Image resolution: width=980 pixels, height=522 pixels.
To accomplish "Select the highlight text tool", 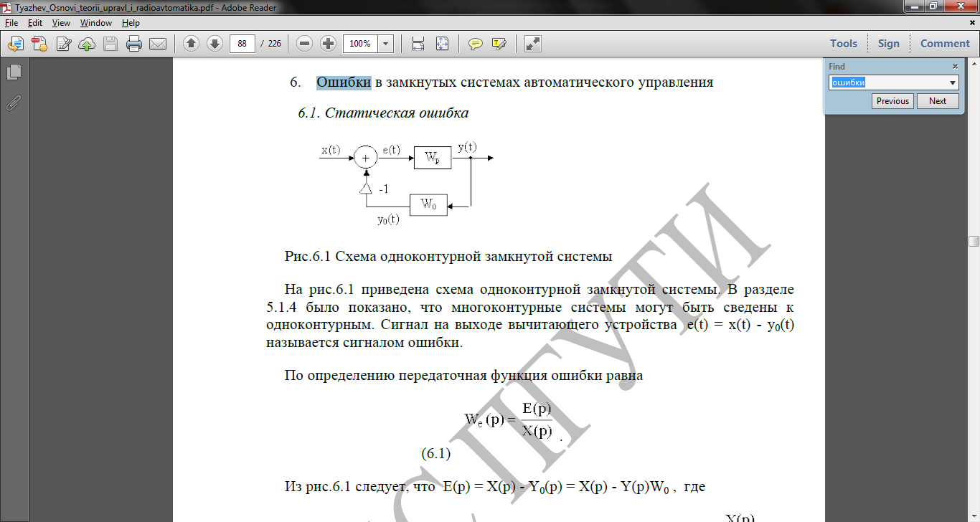I will [499, 44].
